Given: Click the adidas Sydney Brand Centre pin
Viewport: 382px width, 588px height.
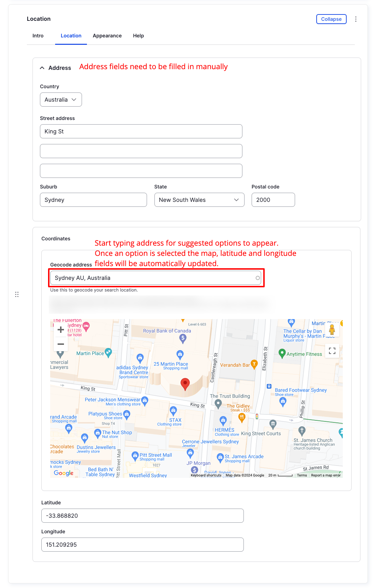Looking at the screenshot, I should (x=140, y=359).
